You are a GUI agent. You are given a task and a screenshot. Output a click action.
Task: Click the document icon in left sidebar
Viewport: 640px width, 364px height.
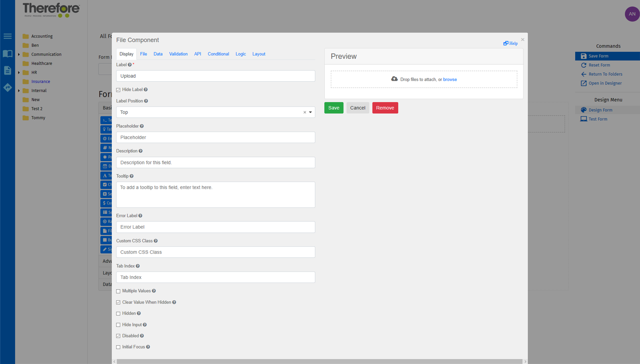(x=7, y=70)
